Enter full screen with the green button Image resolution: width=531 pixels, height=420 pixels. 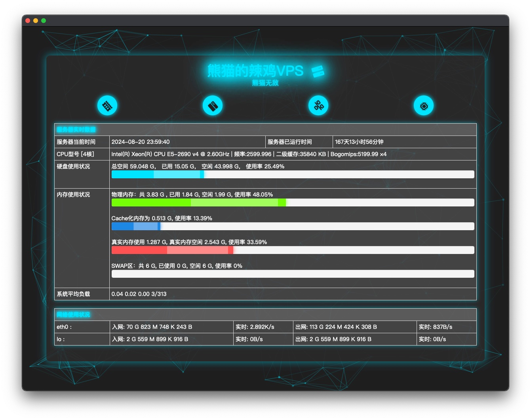[44, 21]
